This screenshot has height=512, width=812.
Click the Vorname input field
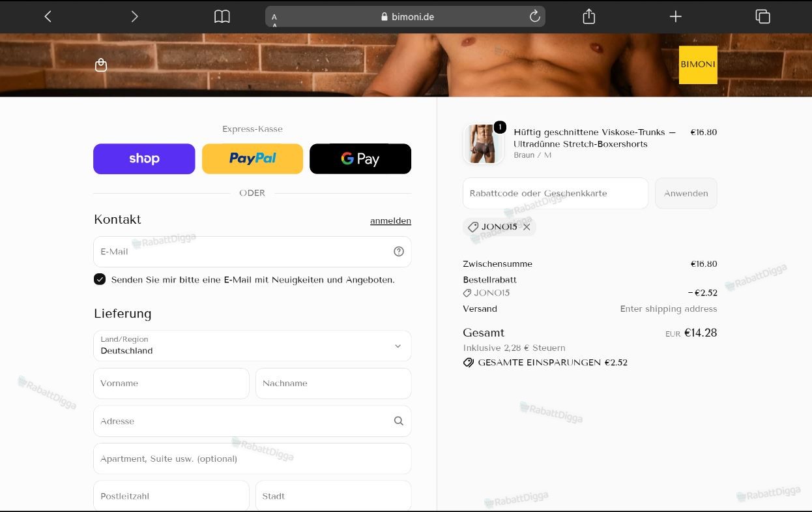click(171, 384)
